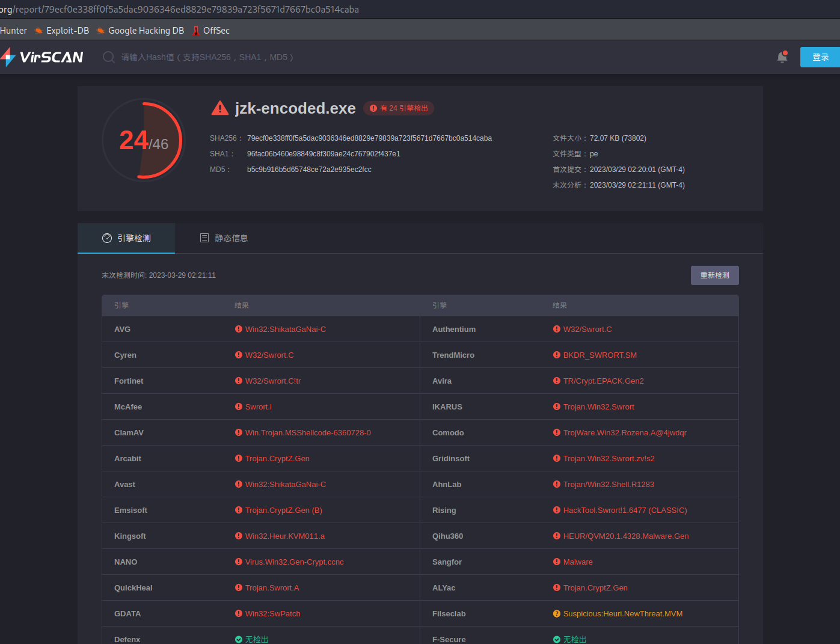Image resolution: width=840 pixels, height=644 pixels.
Task: Click the last detection time 2023-03-29 02:21:11
Action: (182, 275)
